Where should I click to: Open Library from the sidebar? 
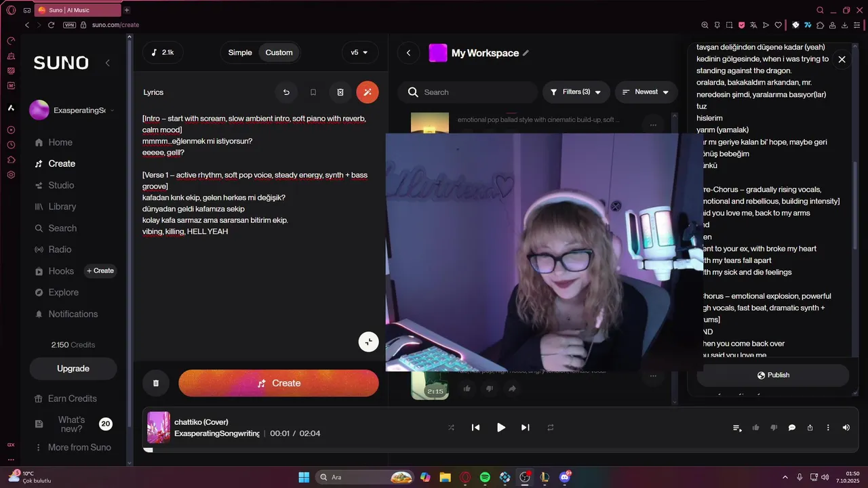pos(56,207)
